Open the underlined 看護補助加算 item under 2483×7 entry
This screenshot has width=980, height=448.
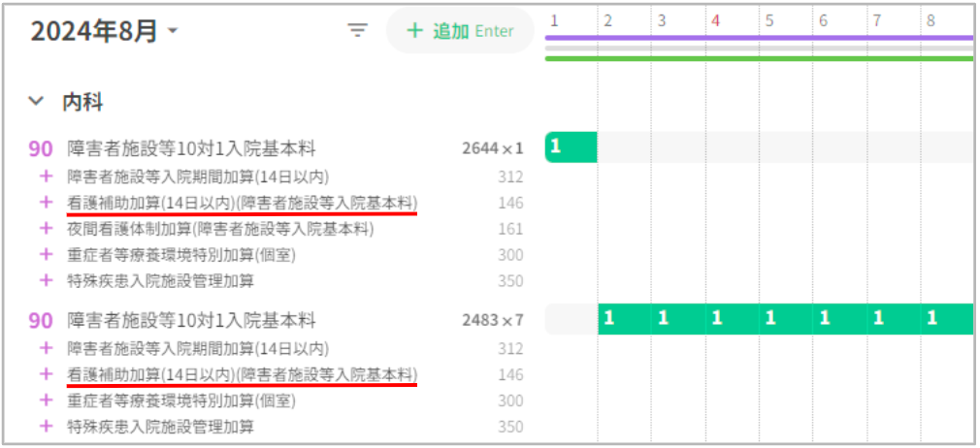click(243, 374)
